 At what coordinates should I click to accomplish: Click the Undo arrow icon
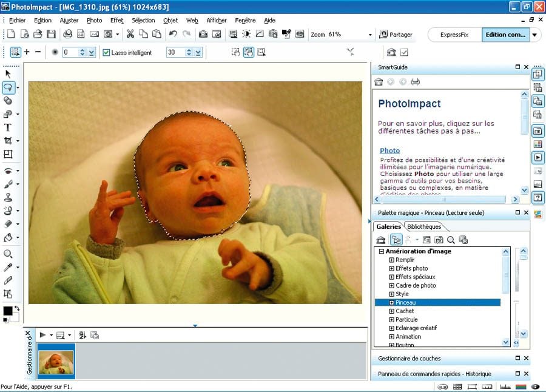pyautogui.click(x=173, y=34)
